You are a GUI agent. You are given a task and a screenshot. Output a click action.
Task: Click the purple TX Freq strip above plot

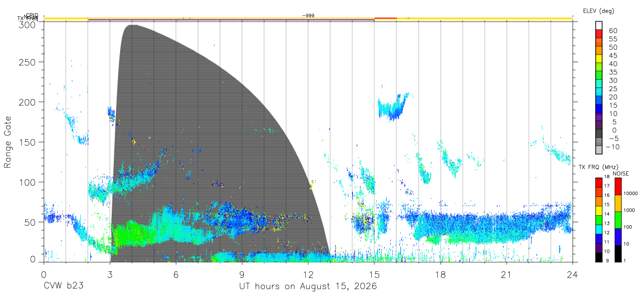(231, 20)
